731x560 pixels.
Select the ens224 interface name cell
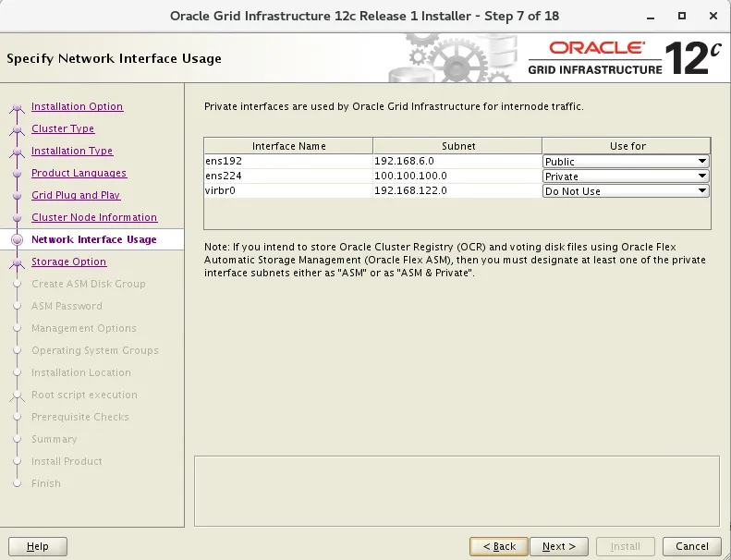pyautogui.click(x=288, y=176)
